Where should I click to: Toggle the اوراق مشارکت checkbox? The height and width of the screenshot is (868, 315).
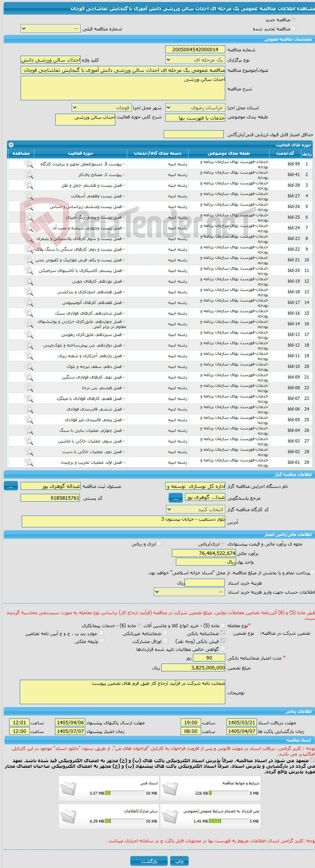click(166, 641)
